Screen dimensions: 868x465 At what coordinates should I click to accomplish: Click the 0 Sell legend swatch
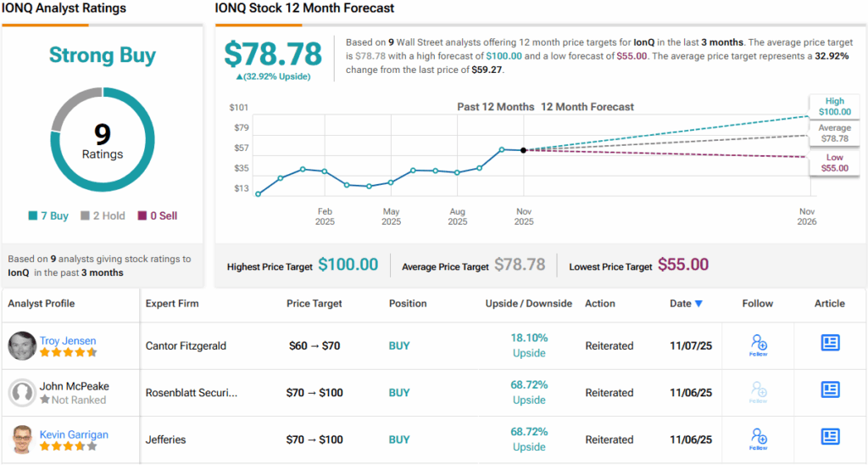click(x=142, y=216)
